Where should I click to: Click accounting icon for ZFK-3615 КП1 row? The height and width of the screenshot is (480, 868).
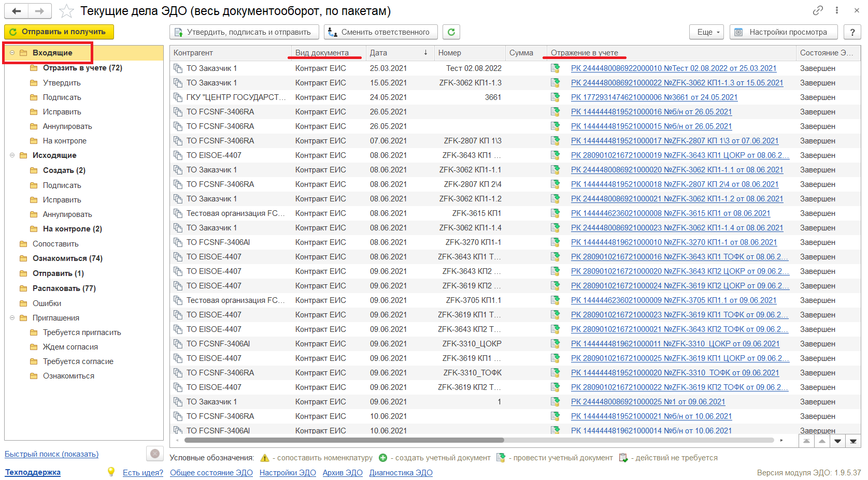[556, 213]
